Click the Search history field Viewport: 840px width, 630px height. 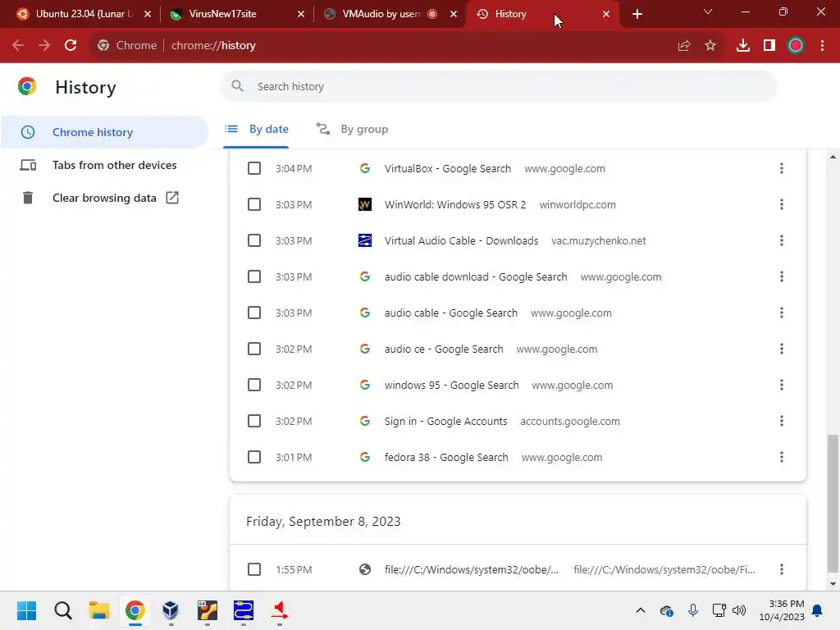pos(498,86)
